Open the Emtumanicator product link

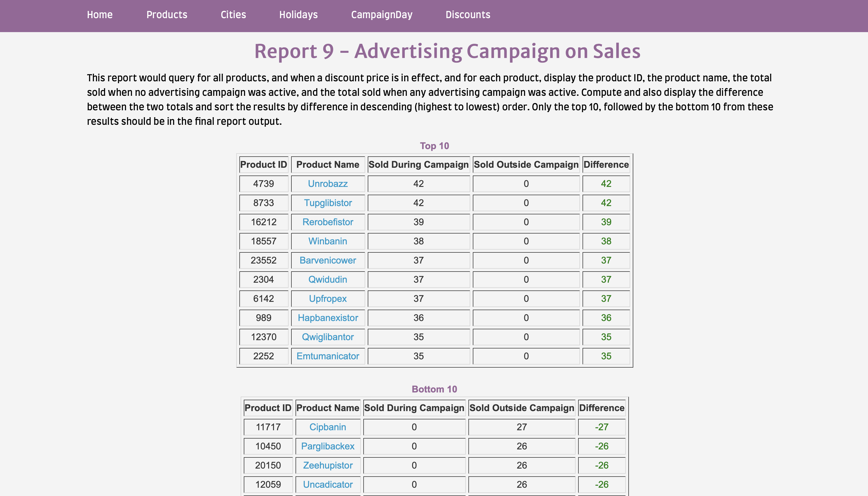[328, 356]
